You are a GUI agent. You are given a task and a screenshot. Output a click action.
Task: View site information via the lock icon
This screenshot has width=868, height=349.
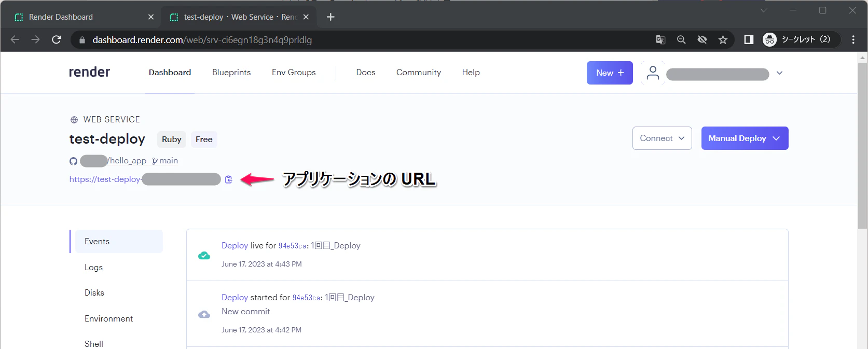point(82,40)
